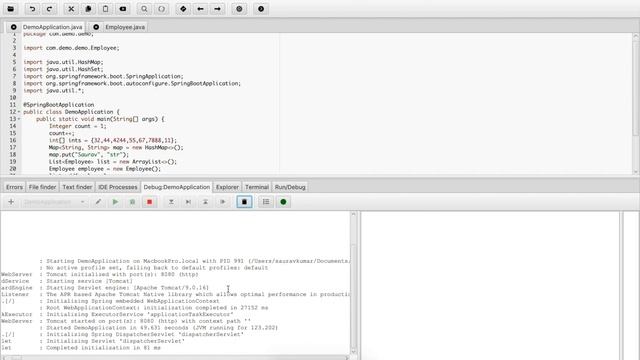640x360 pixels.
Task: Stop debugging with the red square
Action: pyautogui.click(x=149, y=202)
